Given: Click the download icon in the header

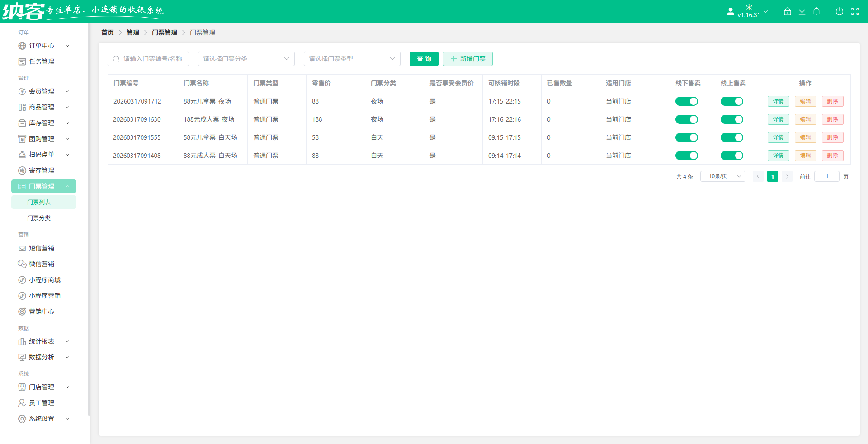Looking at the screenshot, I should 802,11.
